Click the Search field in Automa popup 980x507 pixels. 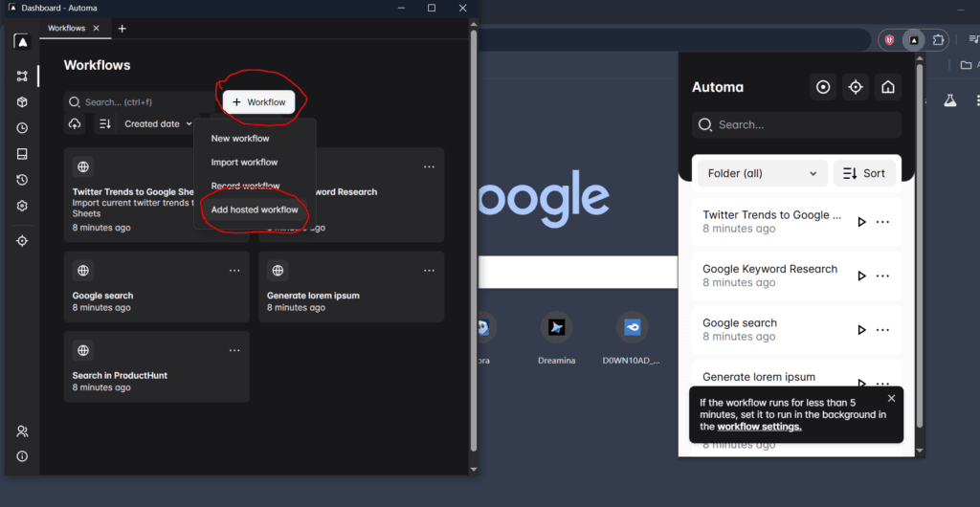pyautogui.click(x=796, y=124)
